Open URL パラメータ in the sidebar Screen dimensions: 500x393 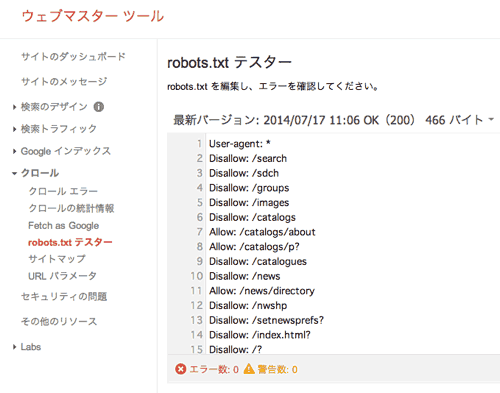coord(62,276)
